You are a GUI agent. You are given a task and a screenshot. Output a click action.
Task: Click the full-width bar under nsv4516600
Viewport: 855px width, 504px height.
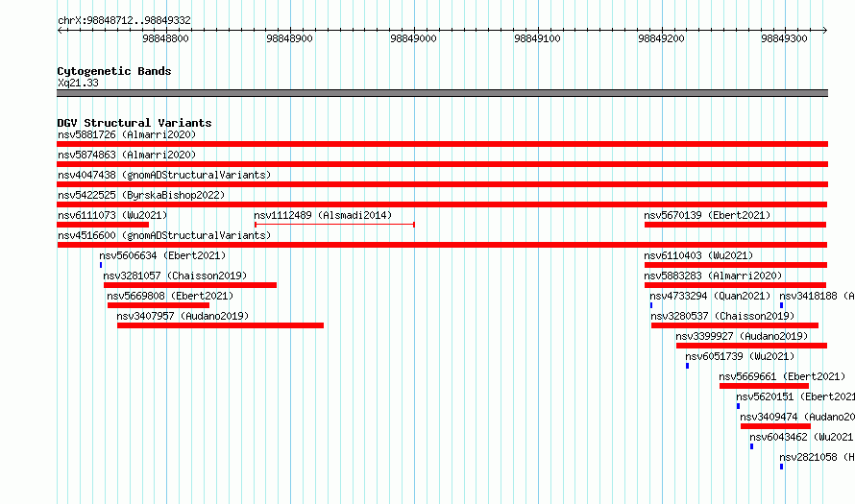[442, 245]
